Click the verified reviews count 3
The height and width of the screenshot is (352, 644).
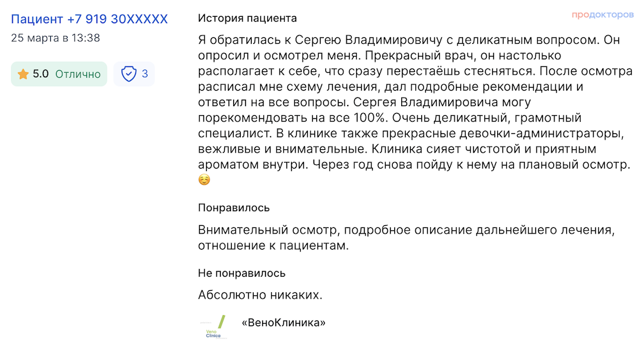[x=144, y=74]
